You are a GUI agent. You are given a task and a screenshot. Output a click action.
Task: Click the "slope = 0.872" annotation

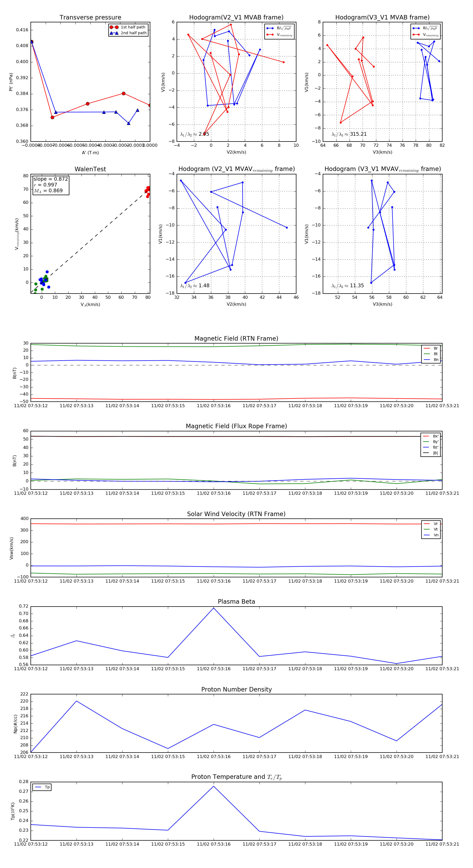coord(50,179)
